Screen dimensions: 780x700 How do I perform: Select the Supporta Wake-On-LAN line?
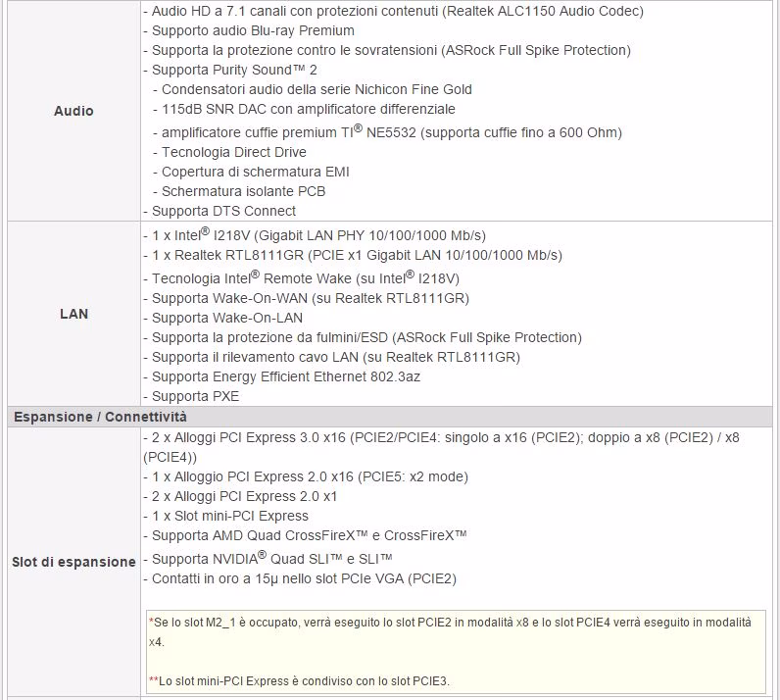(222, 318)
